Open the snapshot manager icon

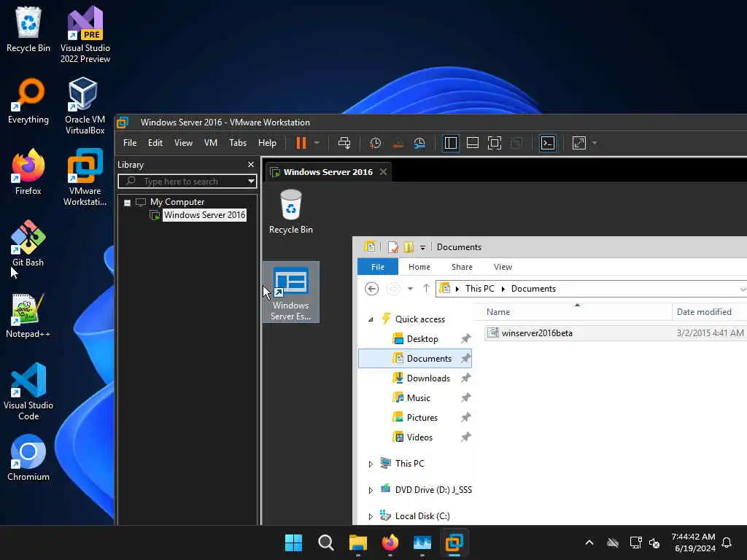click(419, 143)
